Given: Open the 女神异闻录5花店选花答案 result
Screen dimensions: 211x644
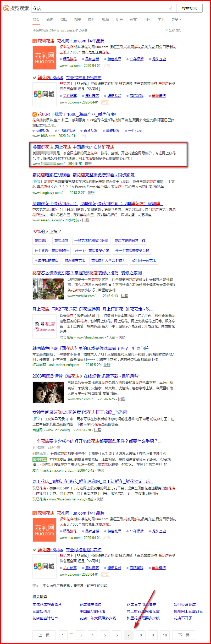Looking at the screenshot, I should 80,412.
